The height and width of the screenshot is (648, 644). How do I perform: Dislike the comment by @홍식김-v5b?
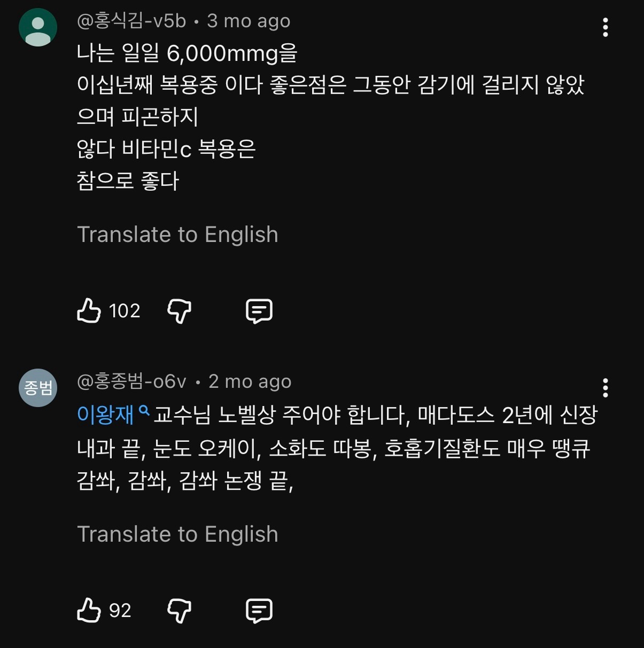[x=179, y=311]
